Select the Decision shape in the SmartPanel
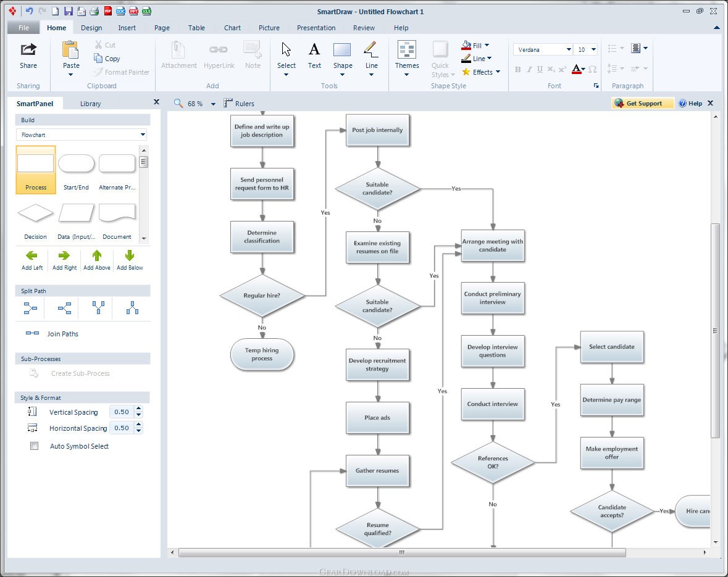The image size is (728, 577). (35, 214)
